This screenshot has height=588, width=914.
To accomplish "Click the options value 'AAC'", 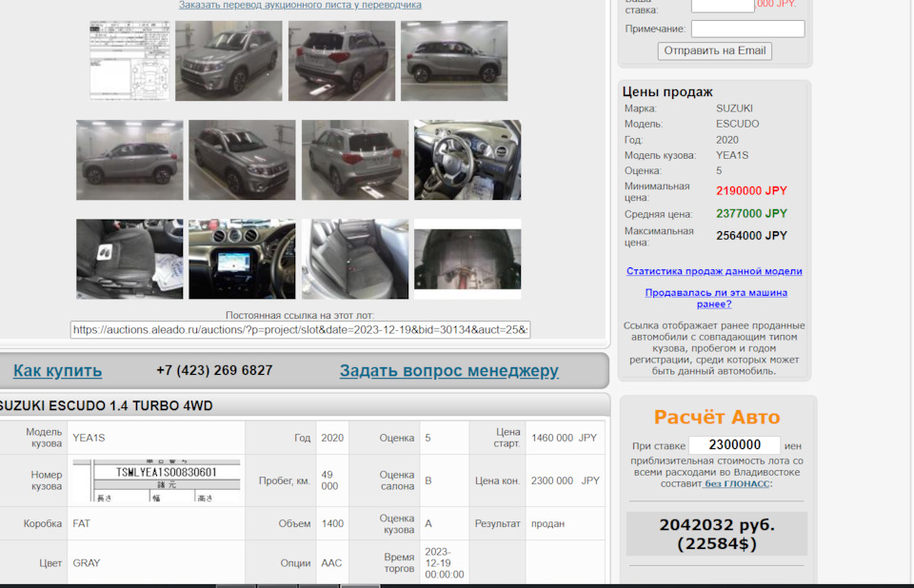I will click(x=331, y=563).
